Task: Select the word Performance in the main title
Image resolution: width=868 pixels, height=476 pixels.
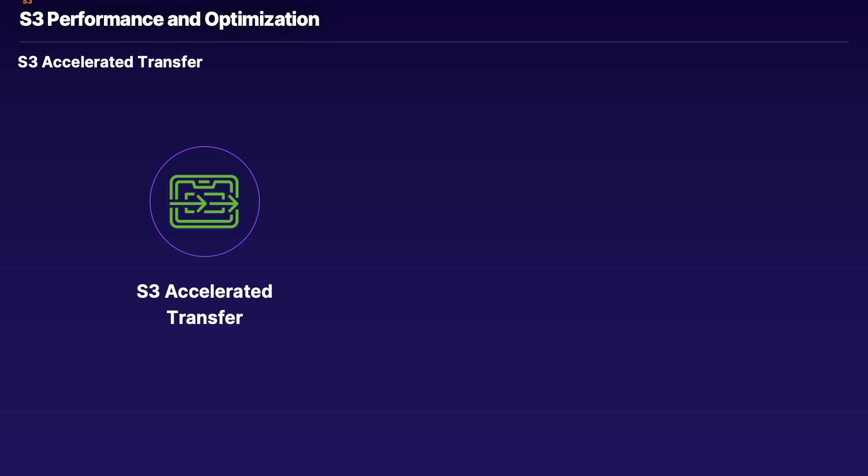Action: [x=105, y=19]
